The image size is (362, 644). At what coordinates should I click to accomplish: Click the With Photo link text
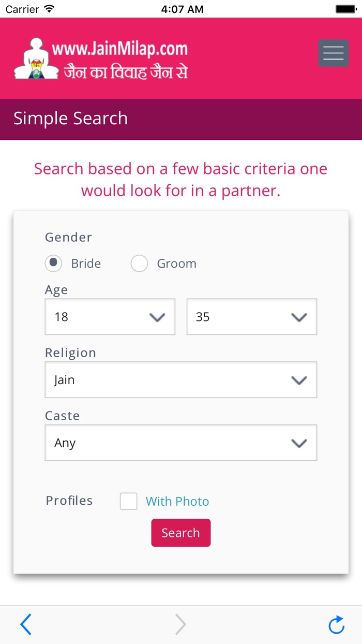(177, 501)
